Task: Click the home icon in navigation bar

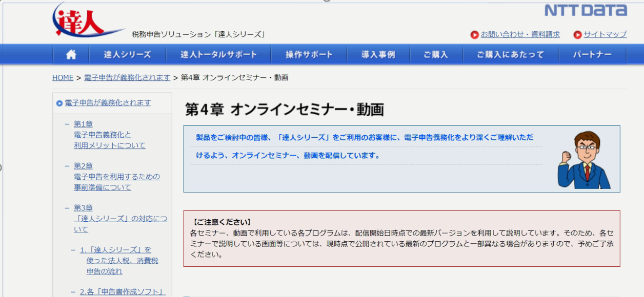Action: point(71,54)
